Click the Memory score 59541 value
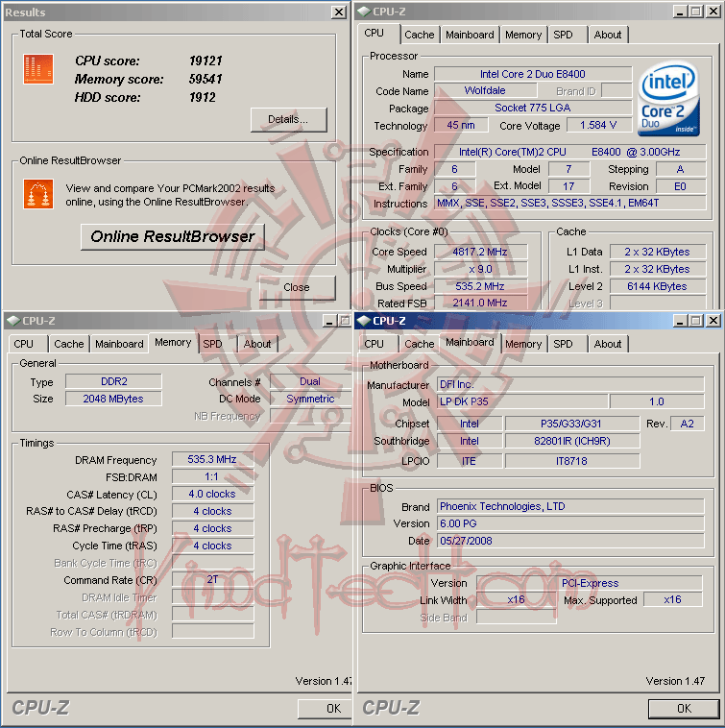 (206, 79)
